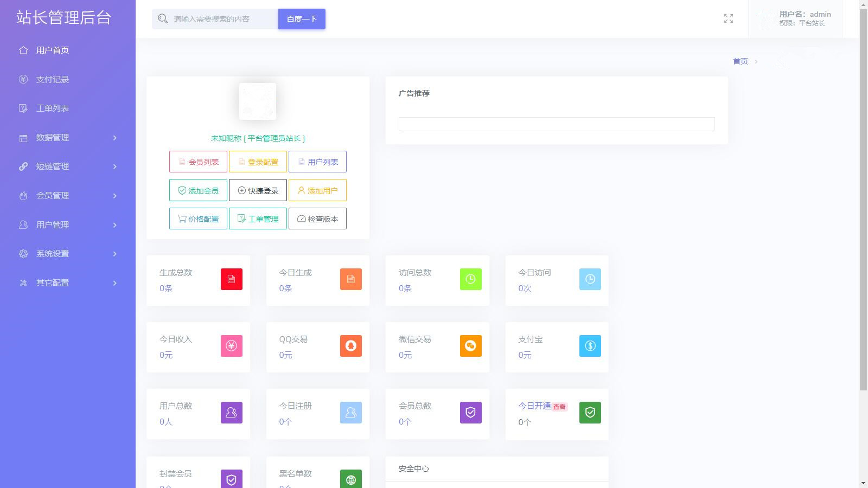
Task: Click the blue 支付宝 dollar icon
Action: click(590, 346)
